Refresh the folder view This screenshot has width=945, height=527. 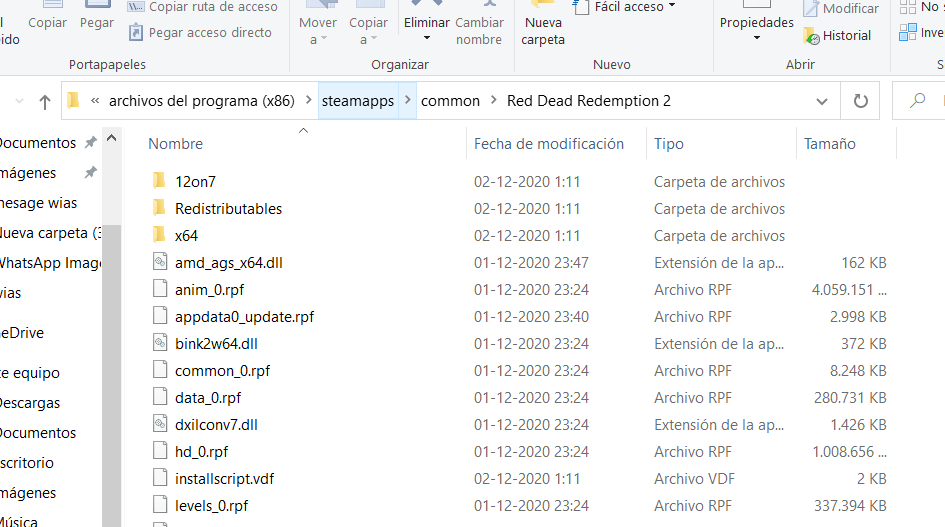coord(861,101)
